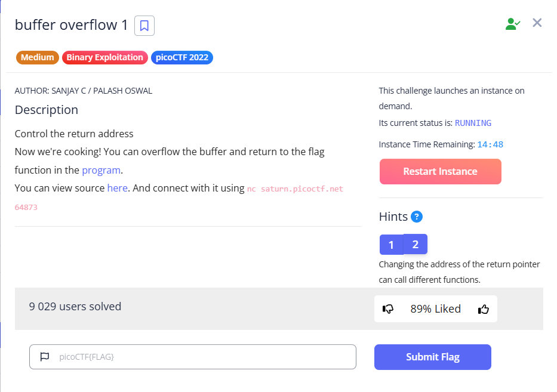The width and height of the screenshot is (557, 392).
Task: Click the Medium difficulty tag
Action: point(37,58)
